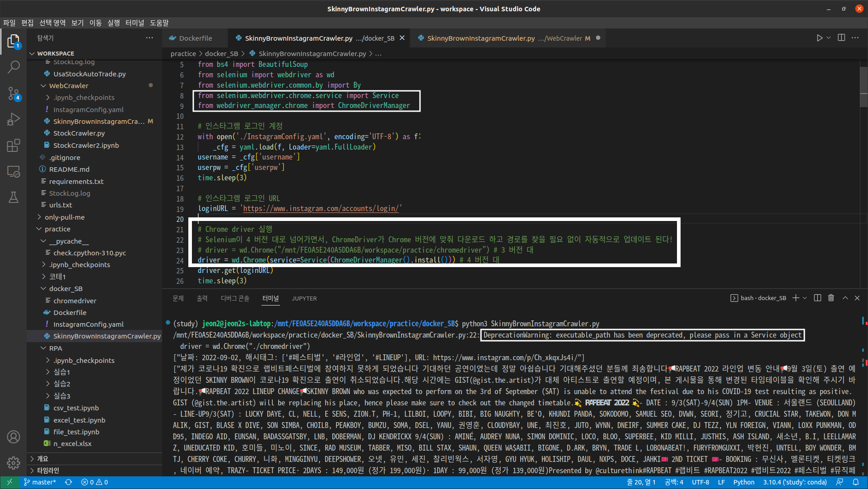Click the Python language mode in status bar
The width and height of the screenshot is (868, 489).
tap(743, 482)
